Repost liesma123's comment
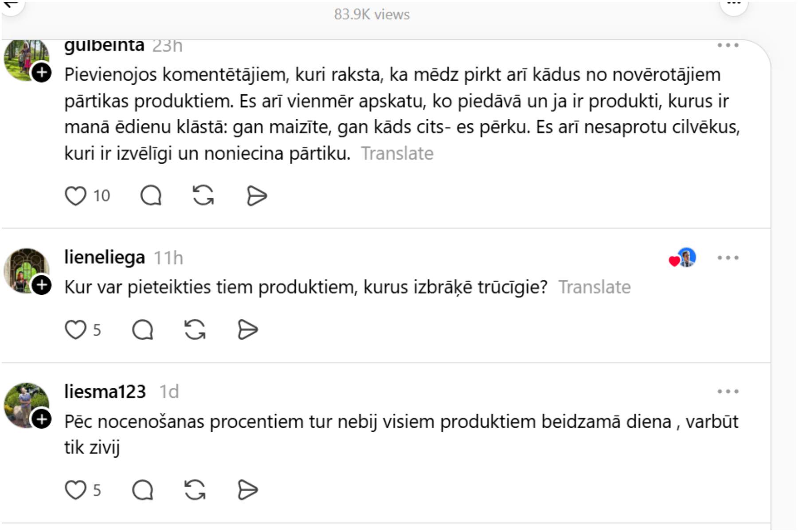This screenshot has height=532, width=798. tap(195, 490)
